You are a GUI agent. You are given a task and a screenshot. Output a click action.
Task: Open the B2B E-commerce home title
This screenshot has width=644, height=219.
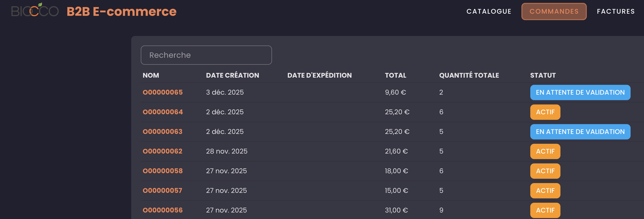coord(122,12)
